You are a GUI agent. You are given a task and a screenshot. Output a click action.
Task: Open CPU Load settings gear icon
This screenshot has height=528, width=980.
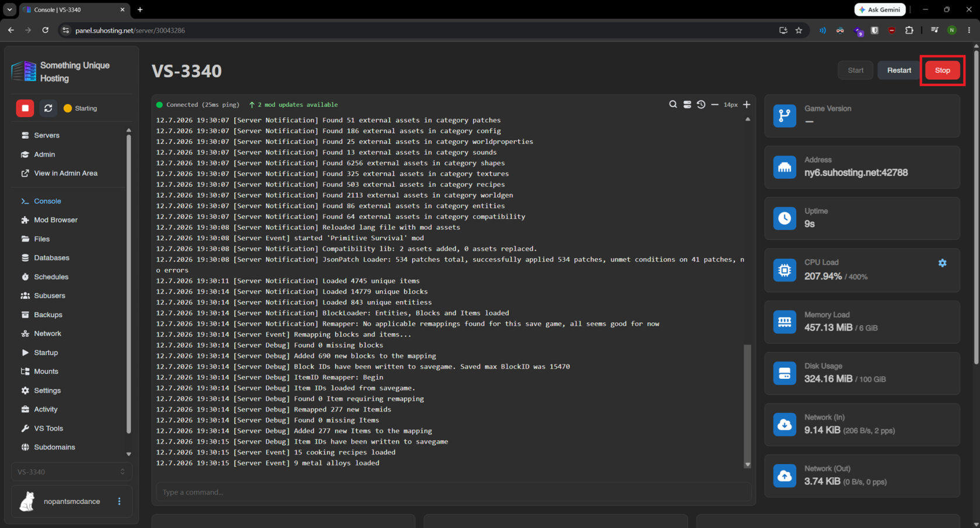click(x=942, y=263)
